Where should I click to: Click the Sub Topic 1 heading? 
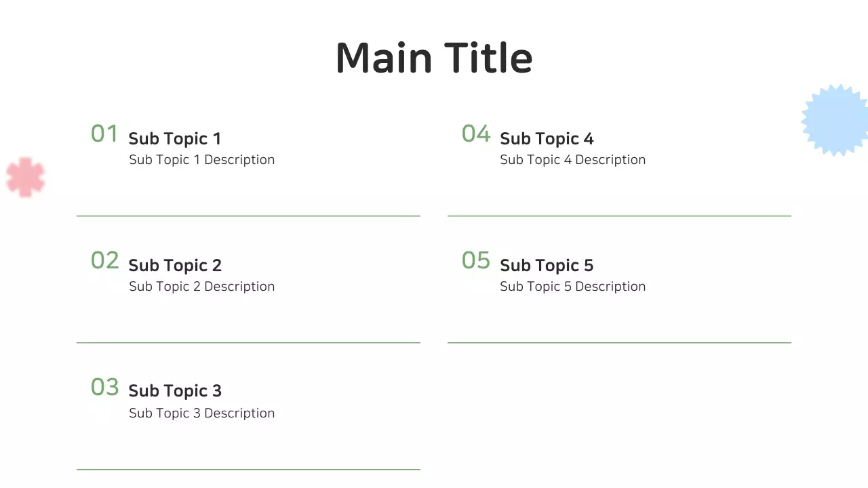pos(174,139)
